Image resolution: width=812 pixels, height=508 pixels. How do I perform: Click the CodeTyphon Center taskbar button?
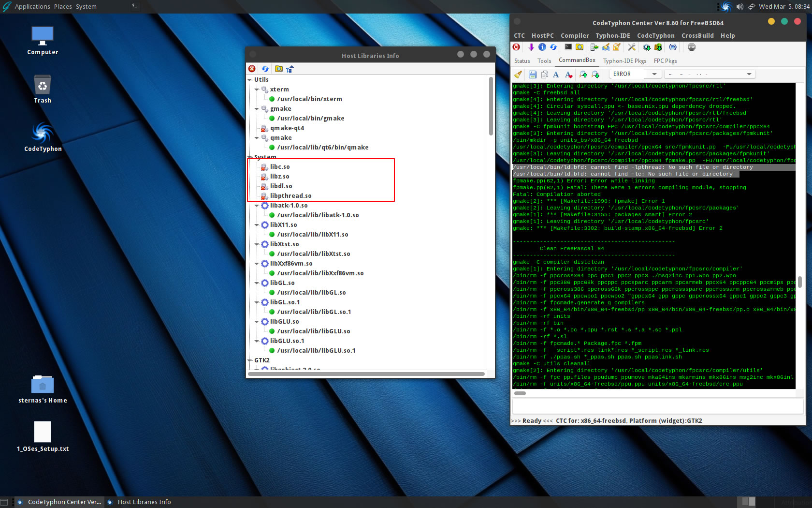point(60,502)
